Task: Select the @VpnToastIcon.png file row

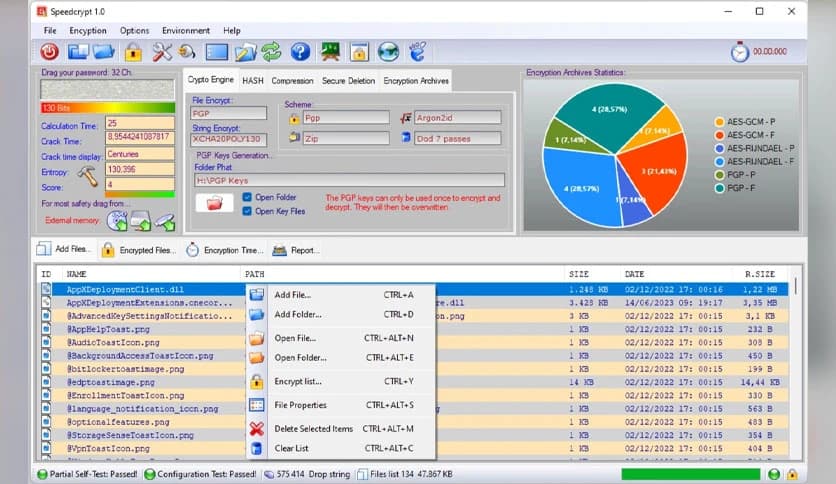Action: (x=415, y=448)
